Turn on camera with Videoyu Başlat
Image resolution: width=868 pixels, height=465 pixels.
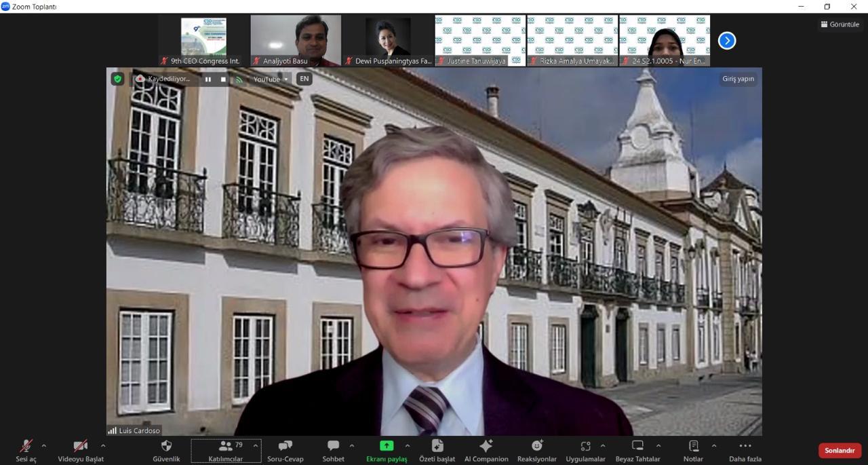point(80,446)
